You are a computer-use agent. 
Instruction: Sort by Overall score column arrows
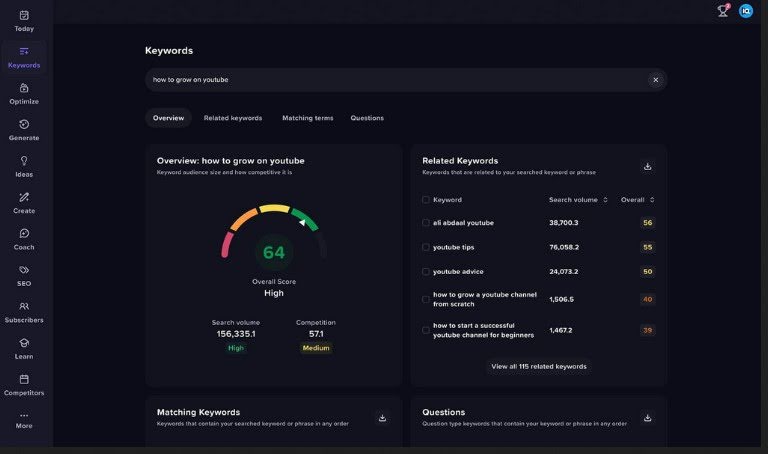click(x=652, y=200)
